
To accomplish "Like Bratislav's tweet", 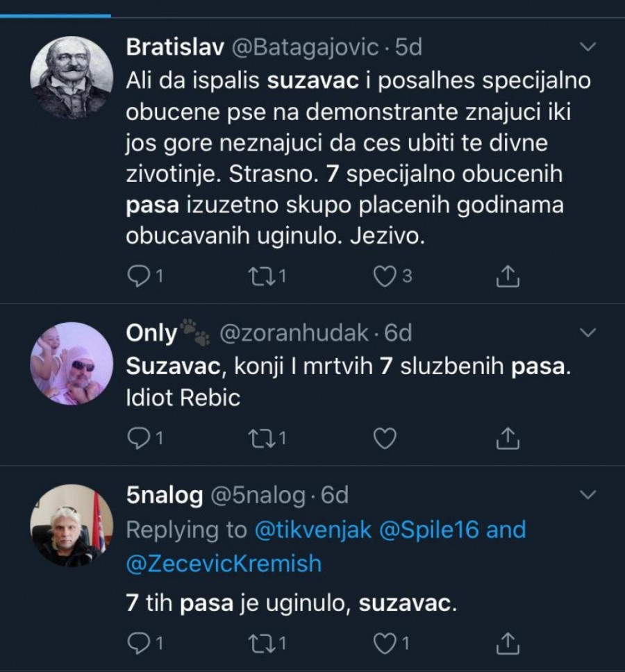I will click(384, 276).
